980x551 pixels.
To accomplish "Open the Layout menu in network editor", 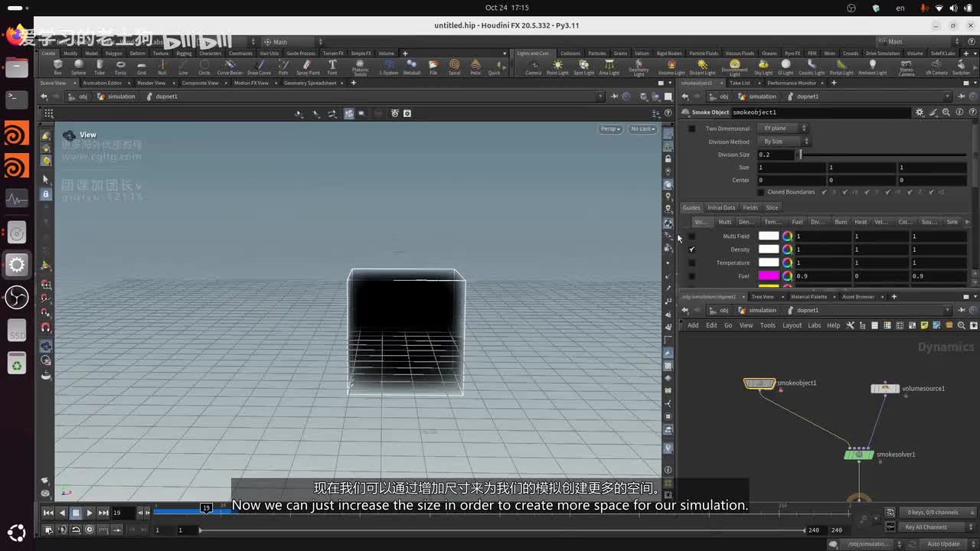I will click(792, 325).
